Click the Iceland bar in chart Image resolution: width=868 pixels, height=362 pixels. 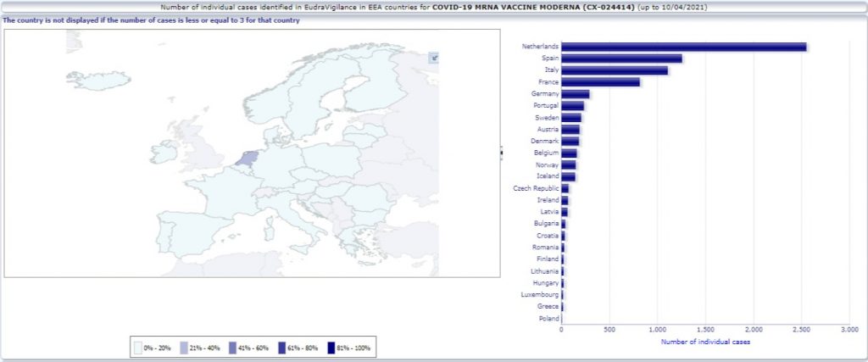tap(568, 176)
